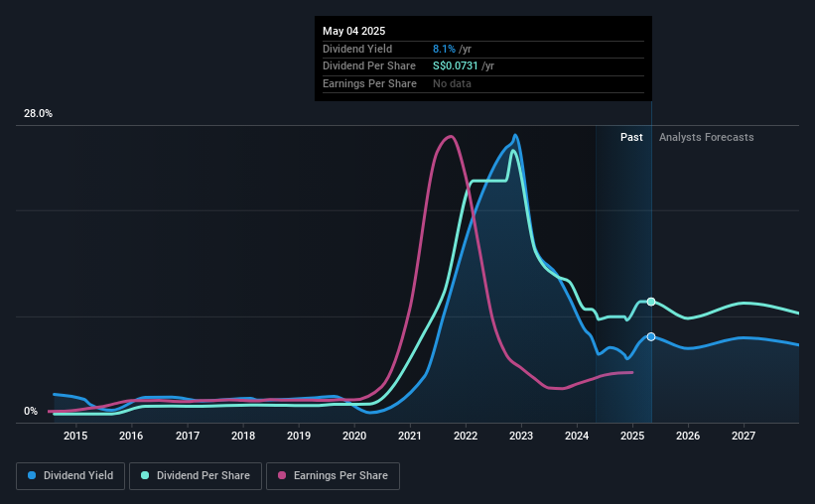
Task: Click the 2018 x-axis label
Action: (243, 436)
